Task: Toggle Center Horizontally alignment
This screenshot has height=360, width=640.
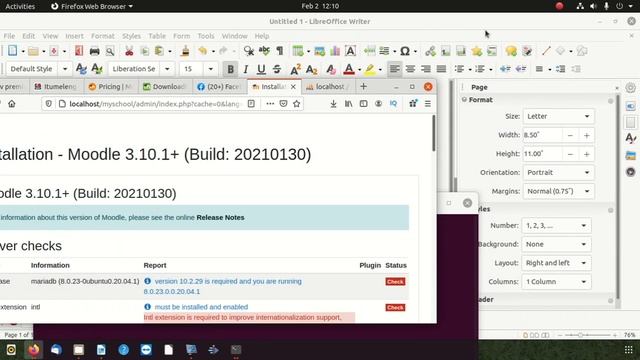Action: [x=410, y=69]
